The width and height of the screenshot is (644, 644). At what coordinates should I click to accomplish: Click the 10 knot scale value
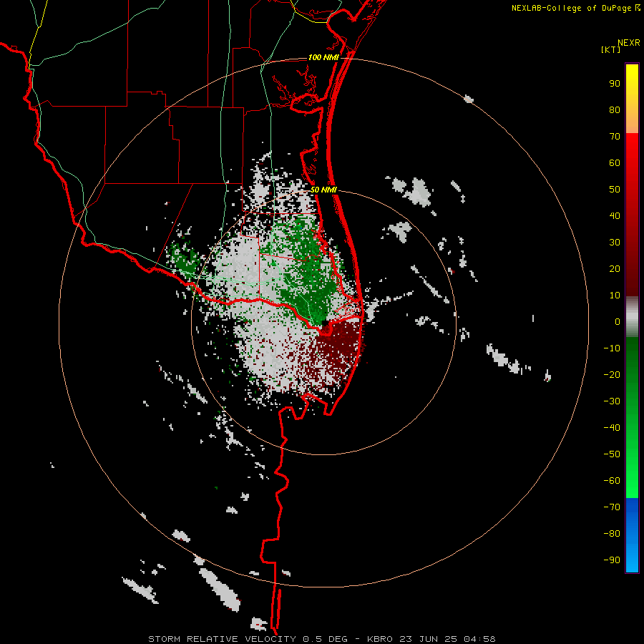coord(615,296)
